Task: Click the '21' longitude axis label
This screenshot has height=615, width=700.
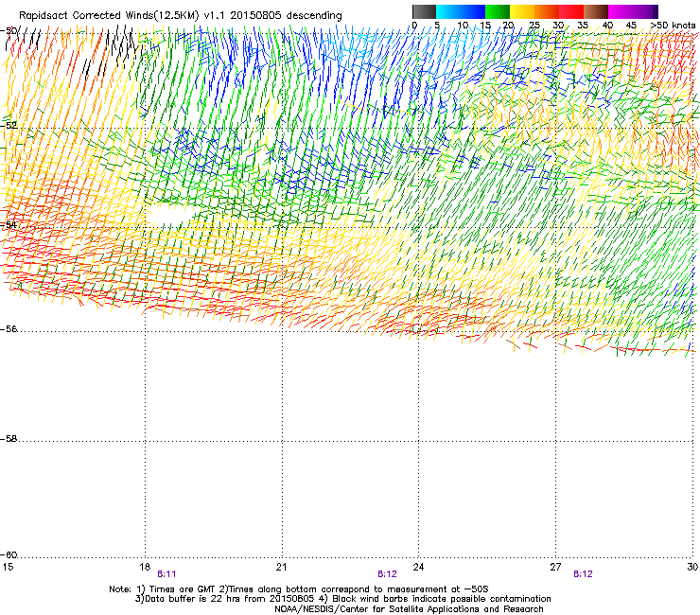Action: click(281, 567)
